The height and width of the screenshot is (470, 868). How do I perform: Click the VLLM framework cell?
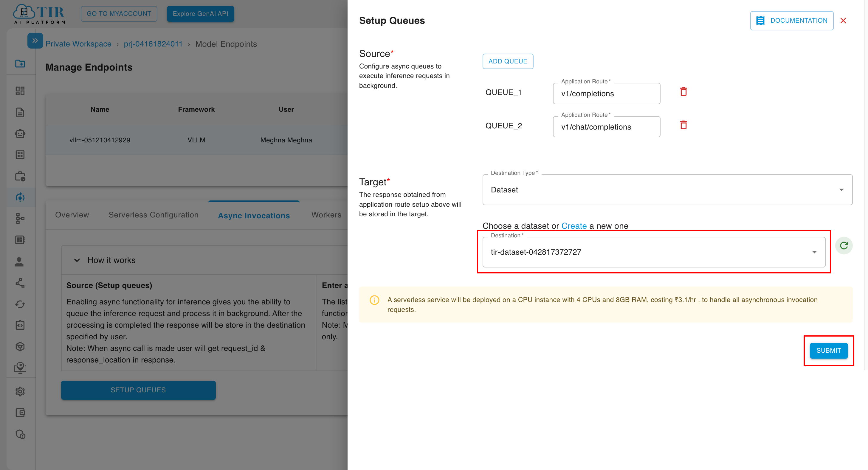196,140
